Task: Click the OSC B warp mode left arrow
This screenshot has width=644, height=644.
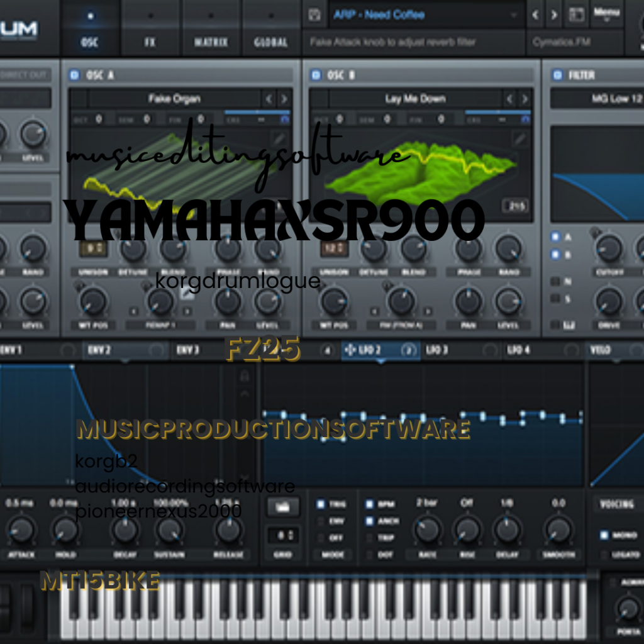Action: [x=374, y=312]
